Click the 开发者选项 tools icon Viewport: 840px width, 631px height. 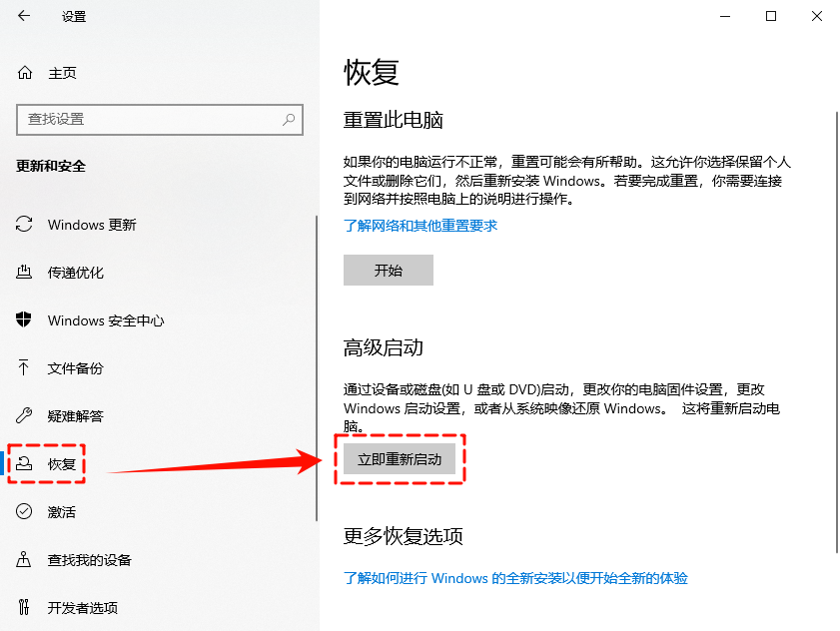24,607
